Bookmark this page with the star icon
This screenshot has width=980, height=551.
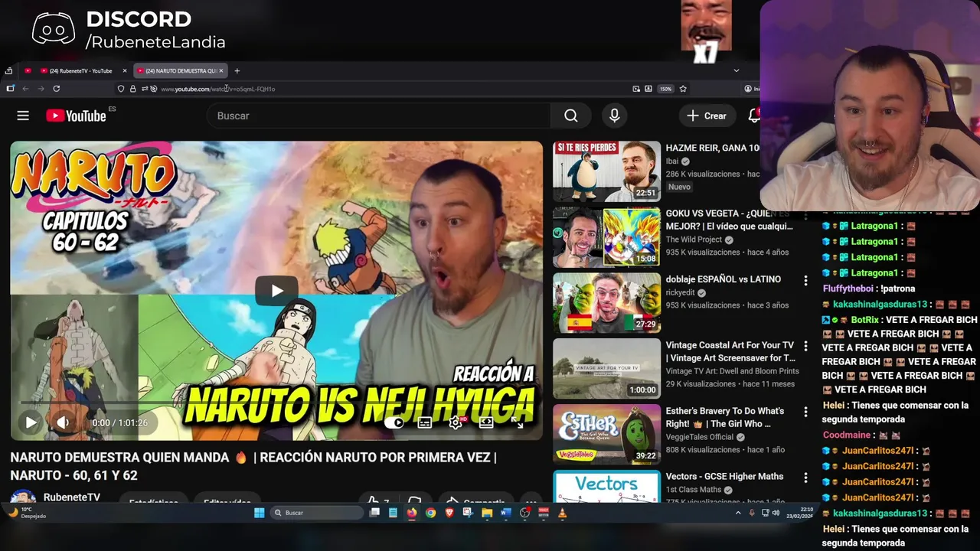pyautogui.click(x=683, y=89)
